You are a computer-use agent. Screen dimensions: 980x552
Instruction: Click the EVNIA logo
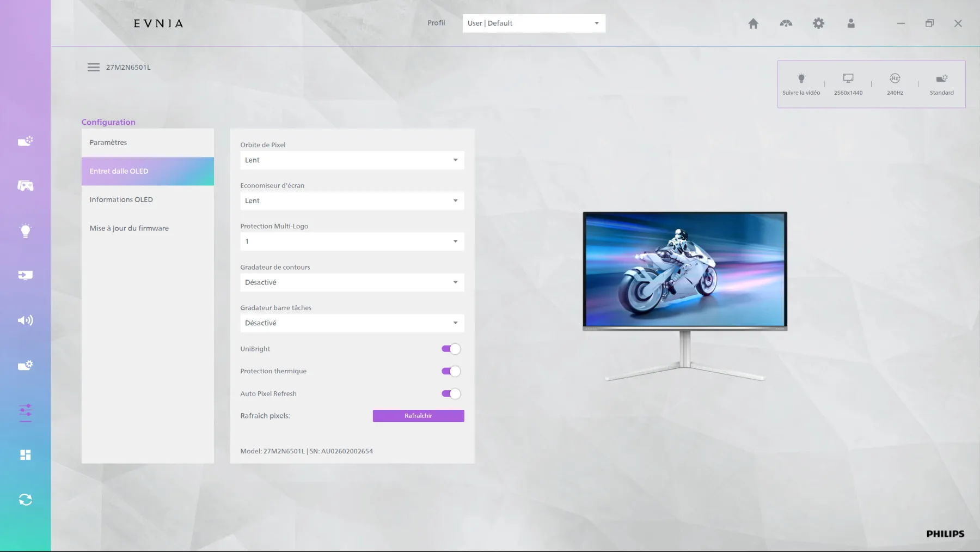point(158,23)
